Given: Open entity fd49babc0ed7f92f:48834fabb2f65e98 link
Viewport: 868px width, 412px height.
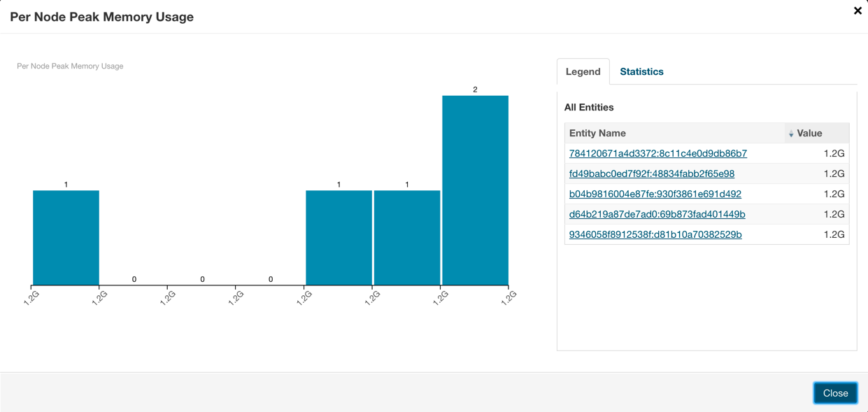Looking at the screenshot, I should pos(651,173).
